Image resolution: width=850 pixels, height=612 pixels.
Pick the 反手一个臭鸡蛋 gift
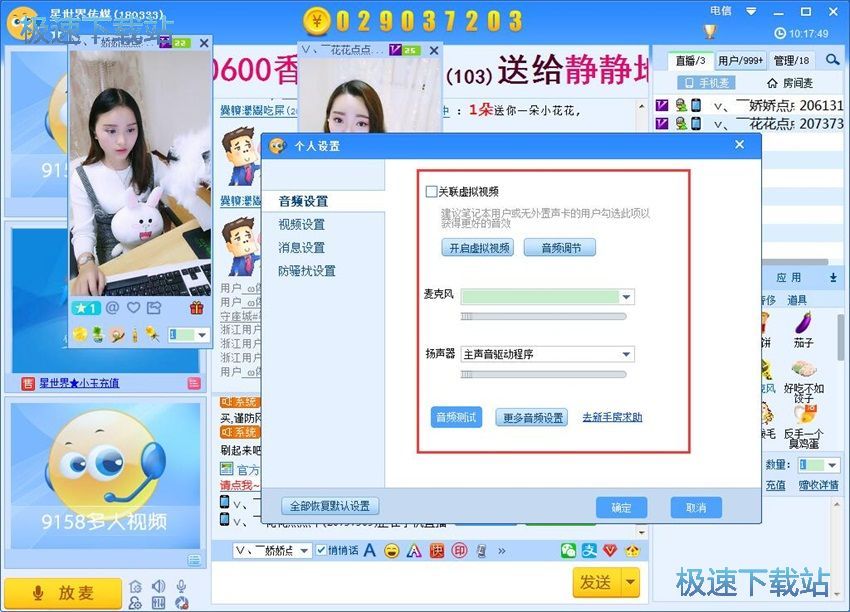click(x=804, y=427)
